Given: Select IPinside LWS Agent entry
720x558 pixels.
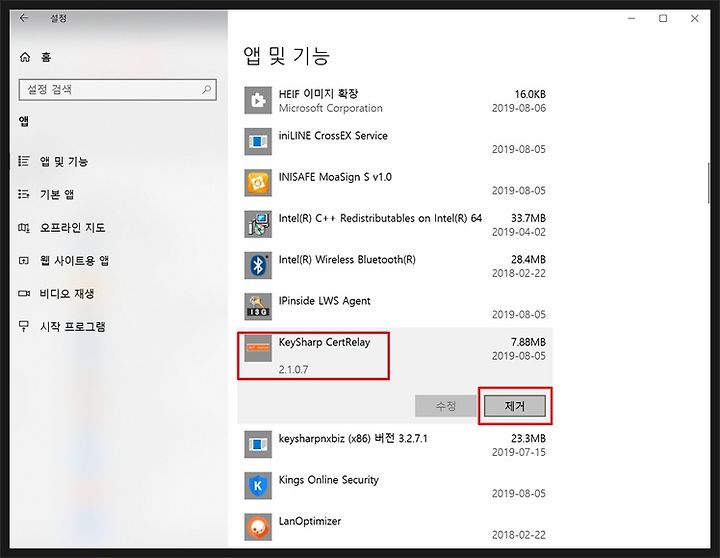Looking at the screenshot, I should point(395,306).
